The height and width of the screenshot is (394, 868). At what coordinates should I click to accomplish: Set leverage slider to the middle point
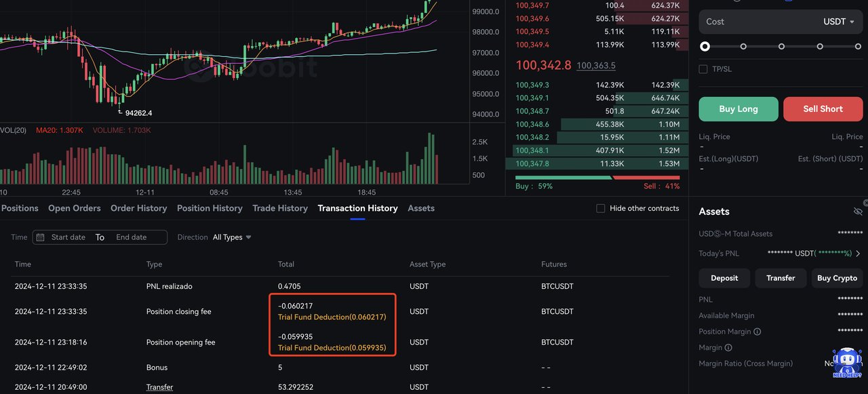click(782, 47)
